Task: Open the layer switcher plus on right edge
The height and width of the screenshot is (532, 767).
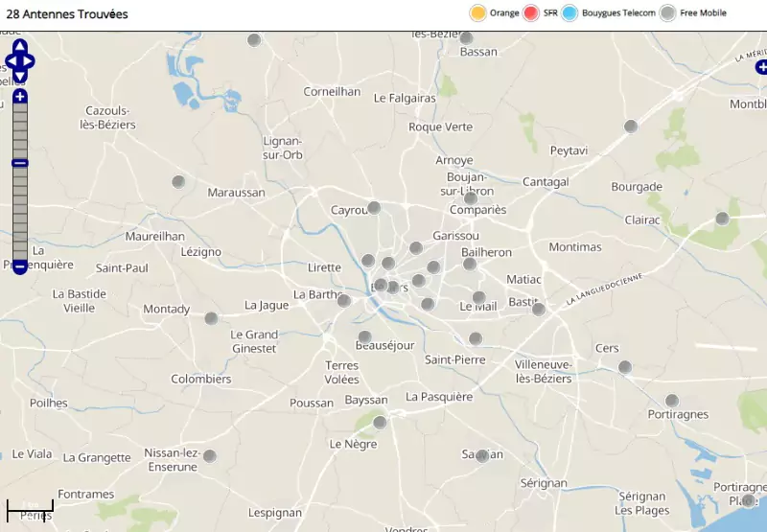Action: point(761,67)
